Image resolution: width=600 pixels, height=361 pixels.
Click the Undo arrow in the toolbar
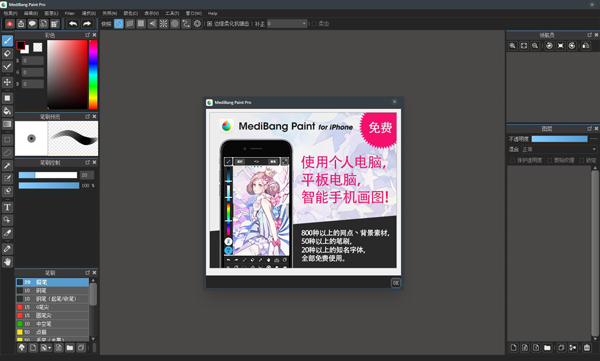click(73, 24)
